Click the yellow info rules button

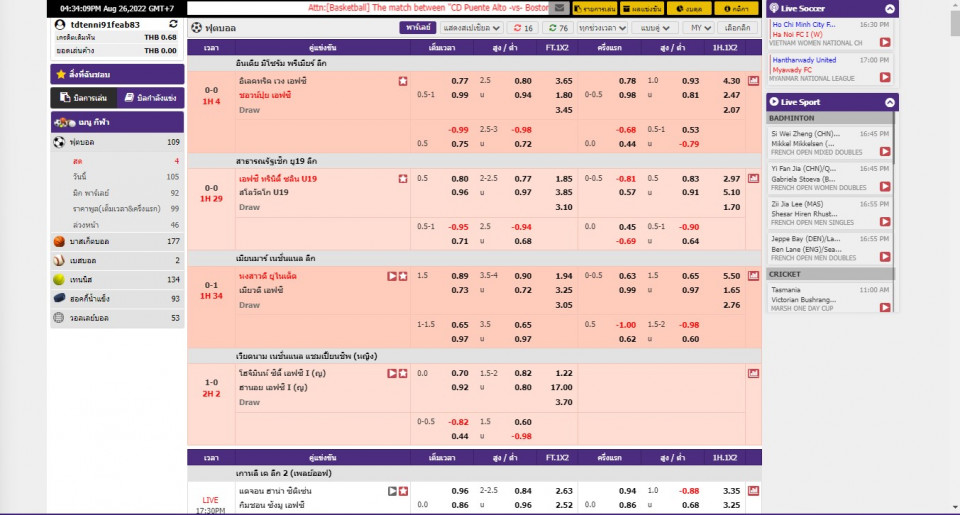pos(736,9)
